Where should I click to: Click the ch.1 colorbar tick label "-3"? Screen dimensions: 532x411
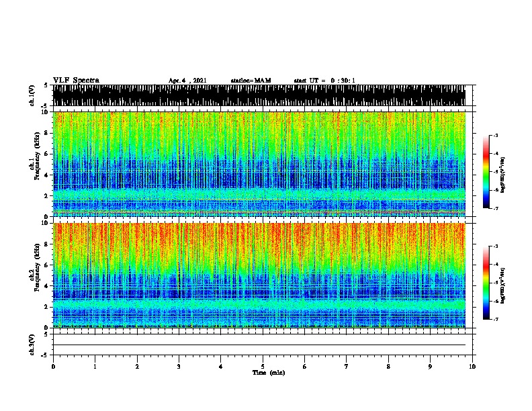[x=496, y=136]
